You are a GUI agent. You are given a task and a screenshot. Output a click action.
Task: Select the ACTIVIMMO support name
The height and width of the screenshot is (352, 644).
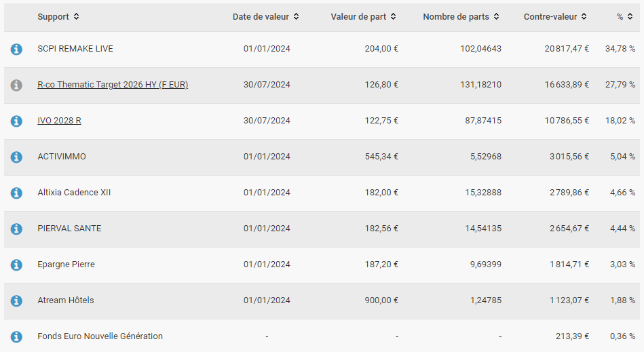point(62,156)
